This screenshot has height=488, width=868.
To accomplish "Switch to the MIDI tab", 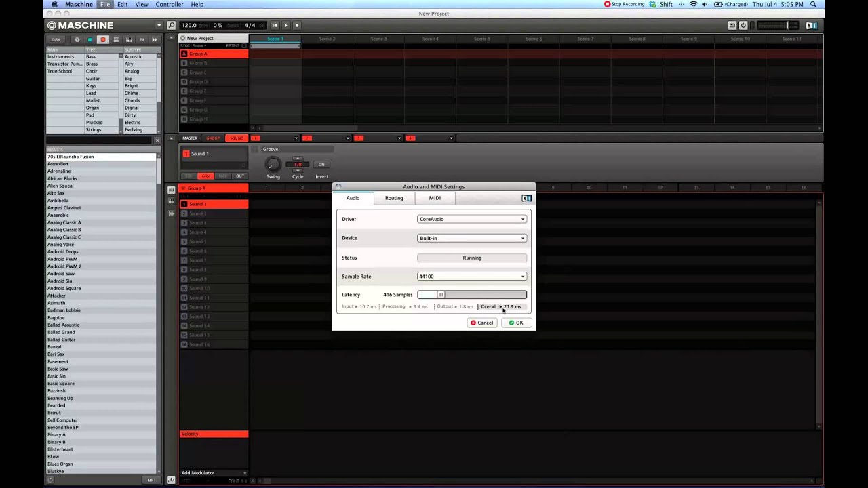I will click(x=435, y=198).
